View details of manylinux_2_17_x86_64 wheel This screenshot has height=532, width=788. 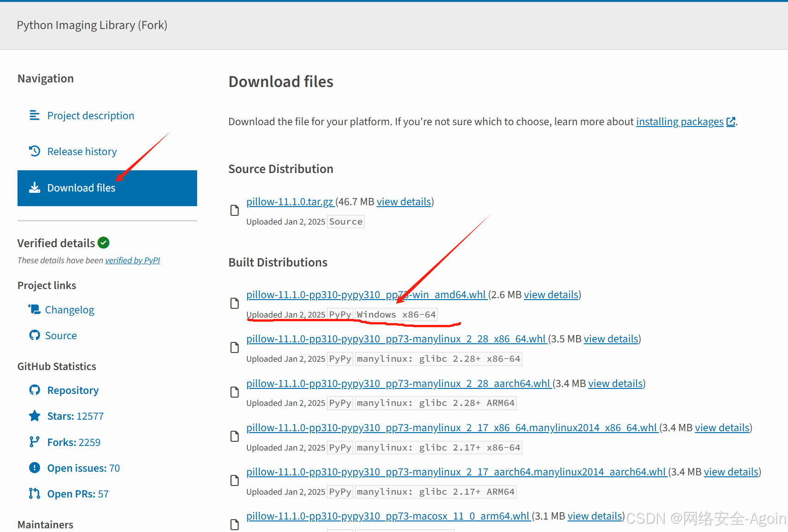tap(722, 428)
